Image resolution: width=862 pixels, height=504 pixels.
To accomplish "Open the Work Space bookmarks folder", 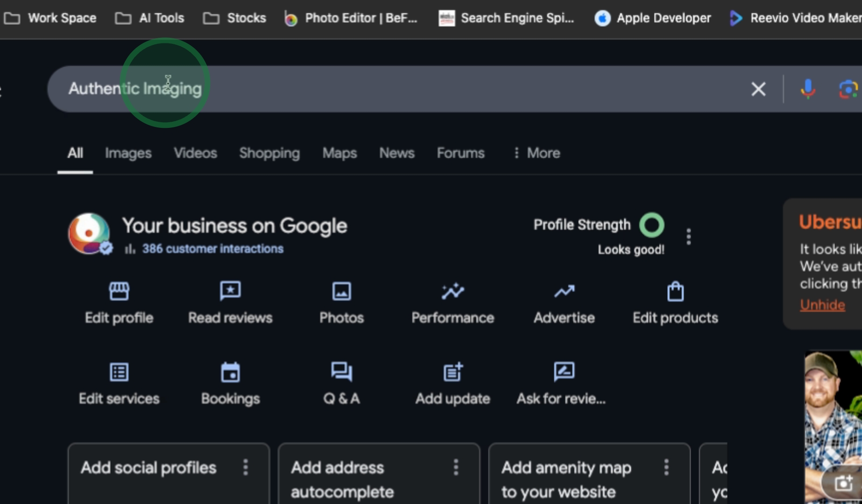I will coord(50,18).
